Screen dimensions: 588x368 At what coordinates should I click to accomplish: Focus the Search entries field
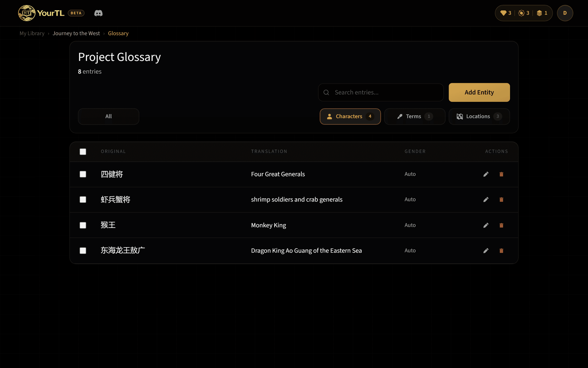(381, 92)
